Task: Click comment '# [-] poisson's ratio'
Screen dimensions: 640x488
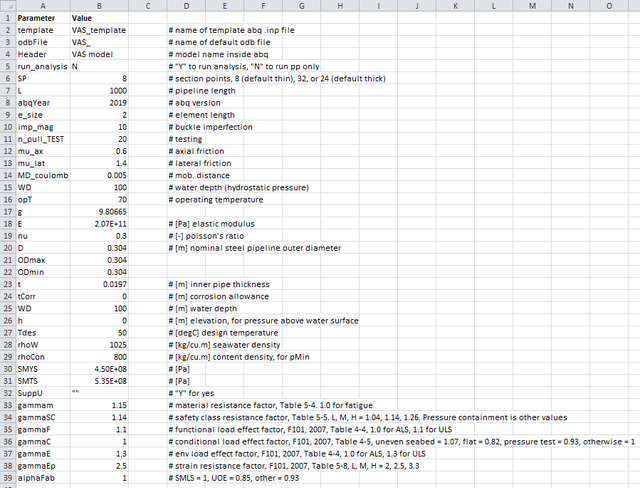Action: (x=206, y=236)
